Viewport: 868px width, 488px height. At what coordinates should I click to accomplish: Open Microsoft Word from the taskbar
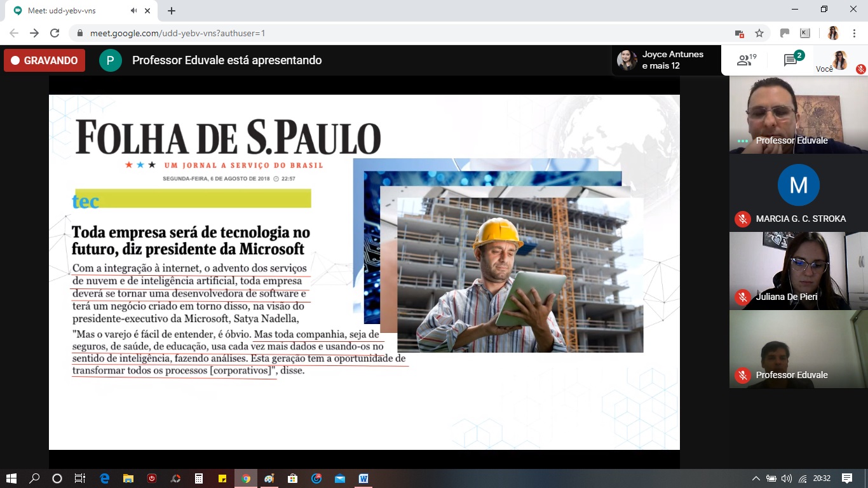363,478
